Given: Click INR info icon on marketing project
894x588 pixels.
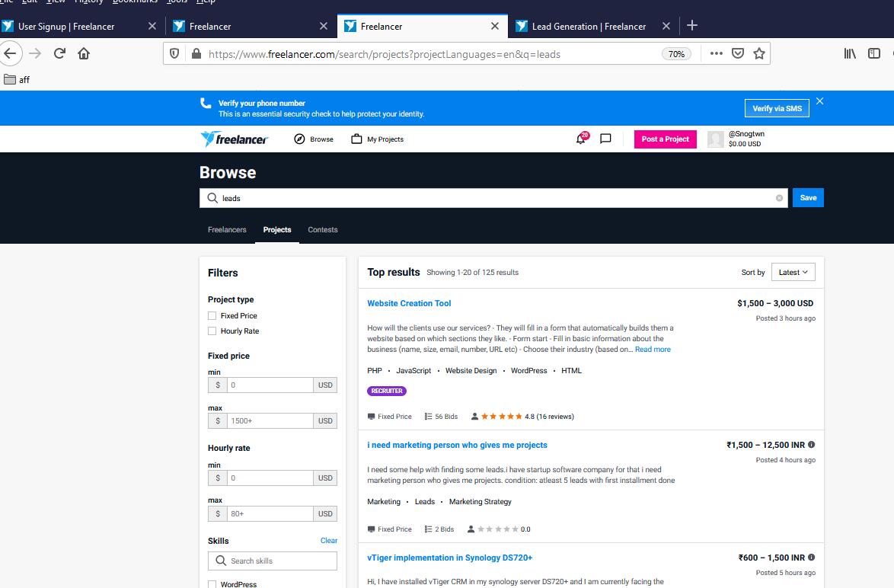Looking at the screenshot, I should pos(811,445).
